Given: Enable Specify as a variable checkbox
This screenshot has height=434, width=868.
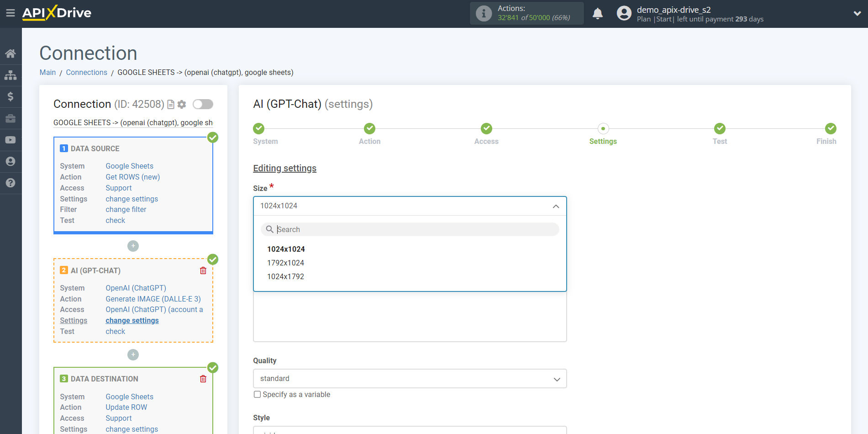Looking at the screenshot, I should (x=258, y=394).
